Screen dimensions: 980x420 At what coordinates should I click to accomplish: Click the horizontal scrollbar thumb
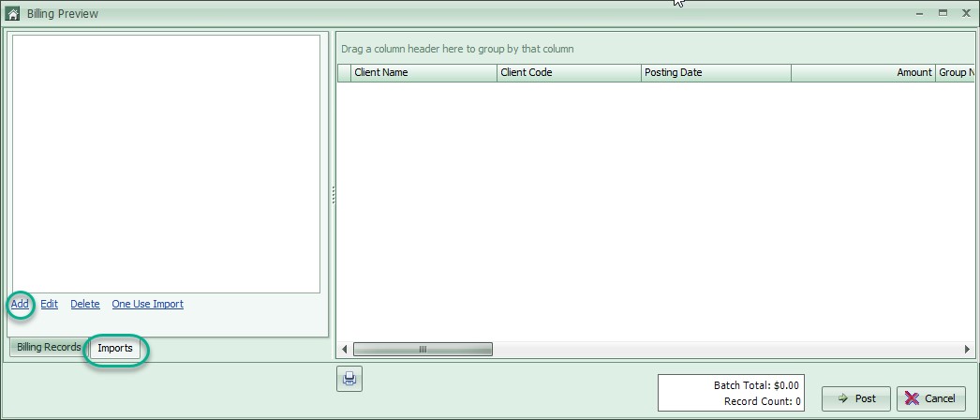(x=423, y=350)
